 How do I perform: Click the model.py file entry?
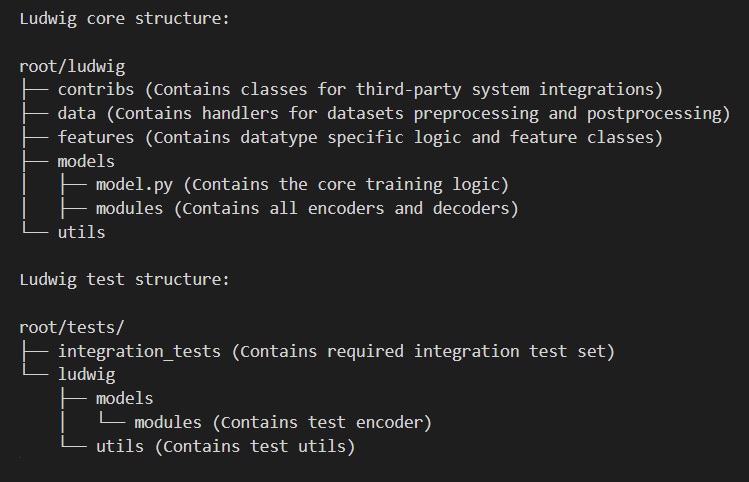click(x=134, y=185)
